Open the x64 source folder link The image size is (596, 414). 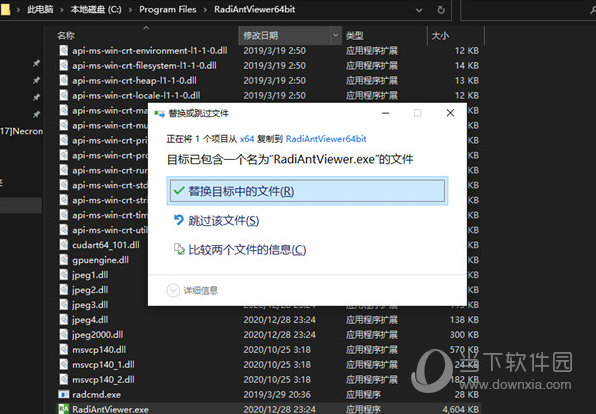click(247, 139)
